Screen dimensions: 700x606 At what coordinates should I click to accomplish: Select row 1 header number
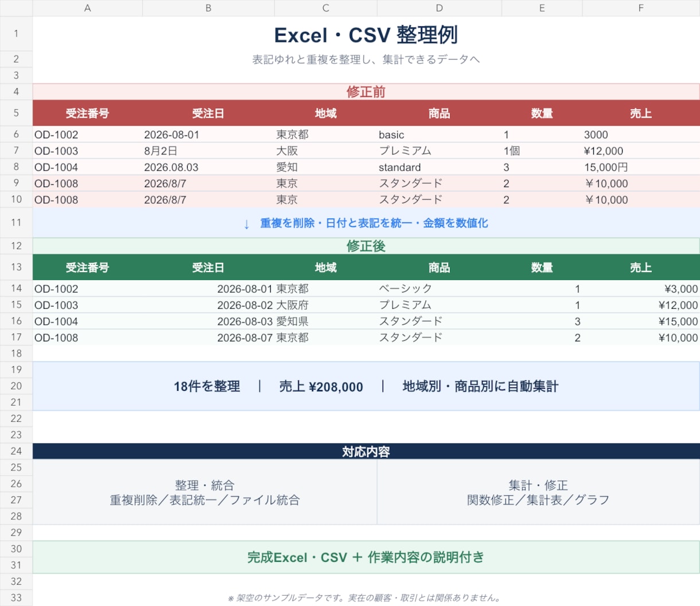pyautogui.click(x=16, y=33)
